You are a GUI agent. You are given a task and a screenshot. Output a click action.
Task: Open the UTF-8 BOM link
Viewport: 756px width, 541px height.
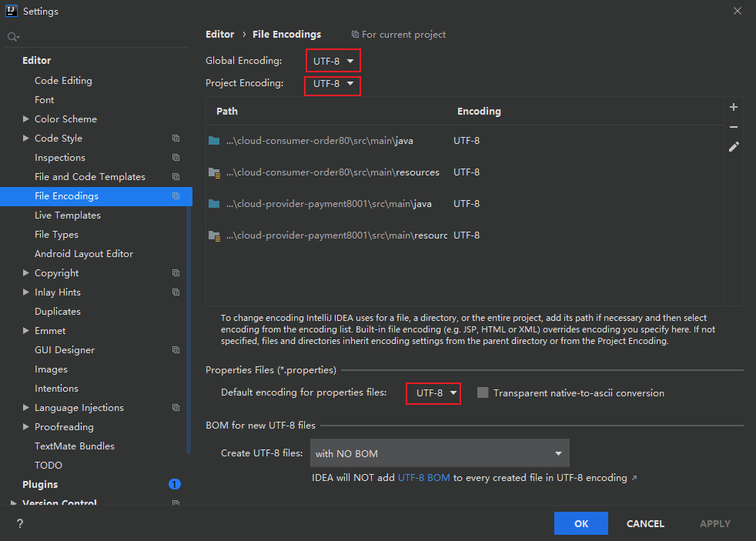coord(423,478)
